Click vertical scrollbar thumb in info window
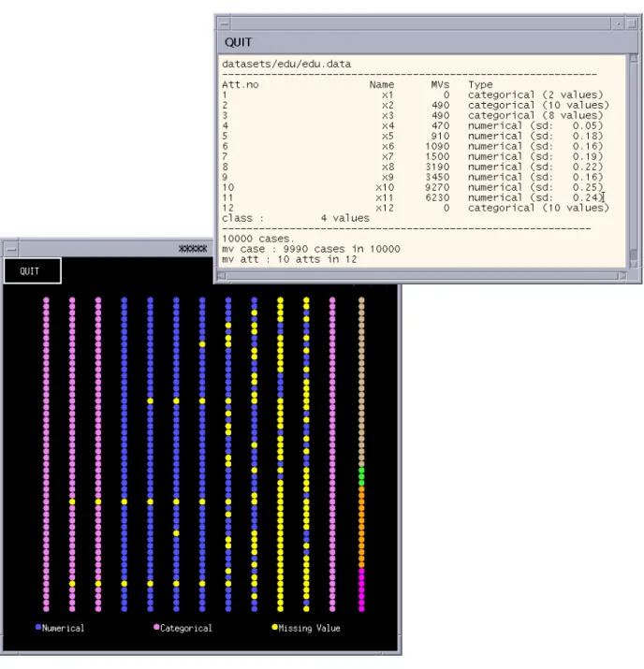Screen dimensions: 644x669 pyautogui.click(x=634, y=255)
